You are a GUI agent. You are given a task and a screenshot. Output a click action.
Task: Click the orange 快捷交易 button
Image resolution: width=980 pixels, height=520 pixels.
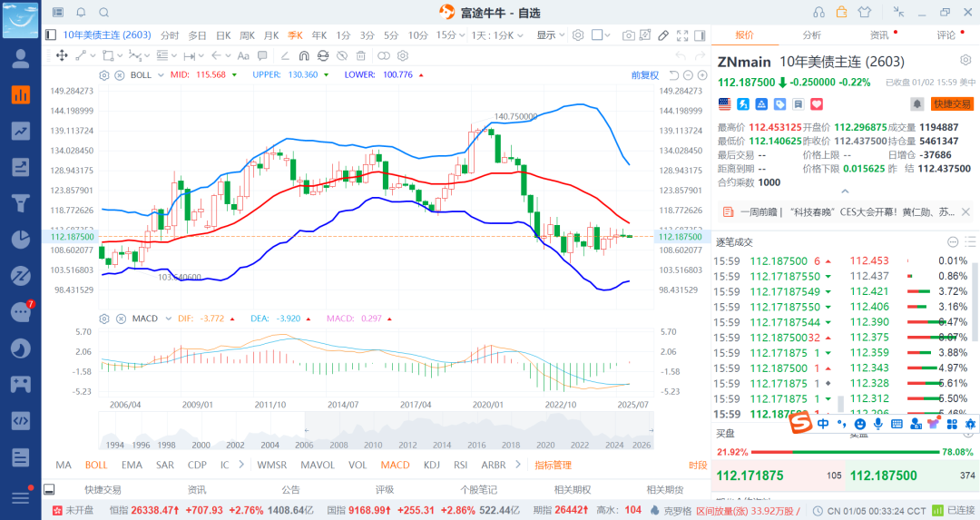pos(952,104)
